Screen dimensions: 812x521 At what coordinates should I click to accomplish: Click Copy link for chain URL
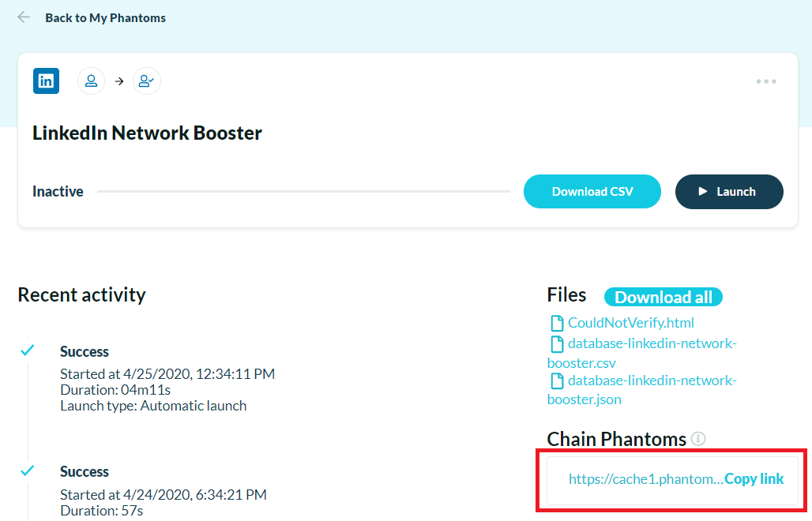[x=754, y=479]
